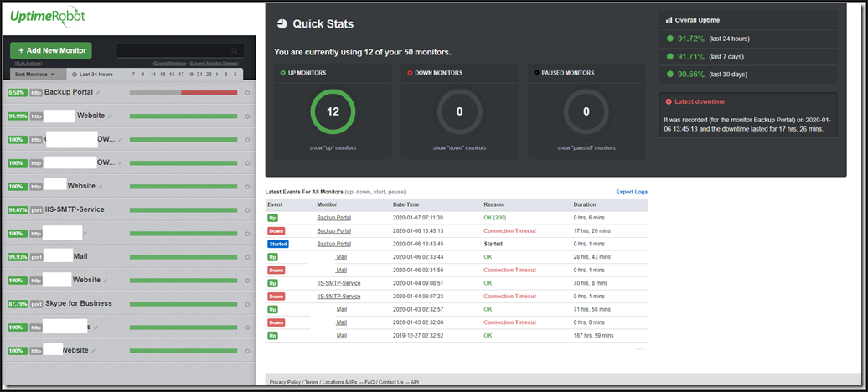Click Expand Monitor Names link
The image size is (868, 392).
(x=214, y=64)
